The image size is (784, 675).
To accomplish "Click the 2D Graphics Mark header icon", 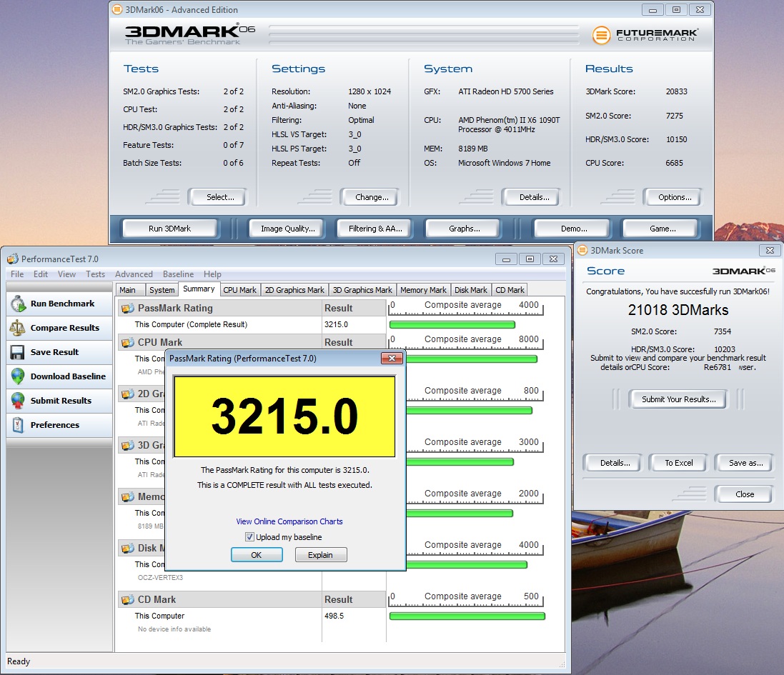I will pos(128,394).
